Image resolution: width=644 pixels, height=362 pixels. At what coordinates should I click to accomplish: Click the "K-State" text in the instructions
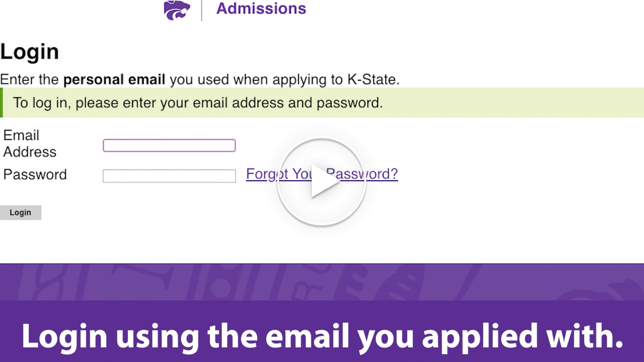pyautogui.click(x=373, y=80)
